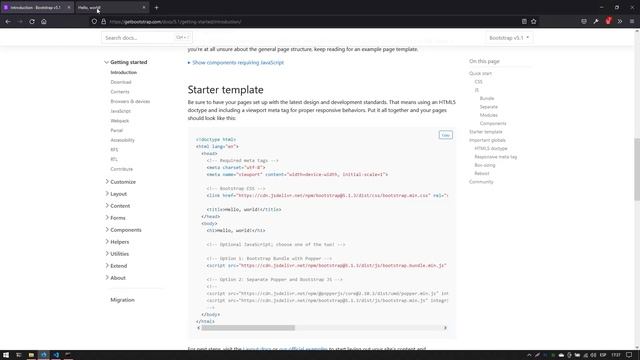Expand the Forms section
This screenshot has width=640, height=360.
point(116,218)
